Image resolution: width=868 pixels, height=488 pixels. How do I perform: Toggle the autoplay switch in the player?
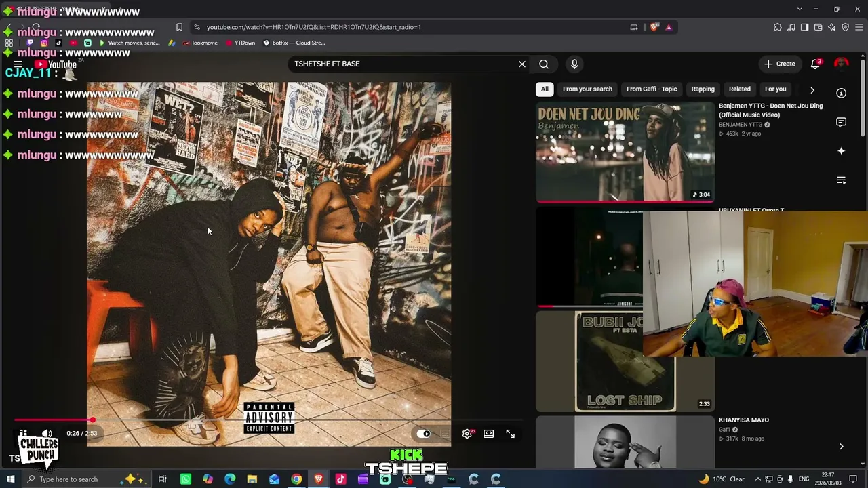click(424, 434)
